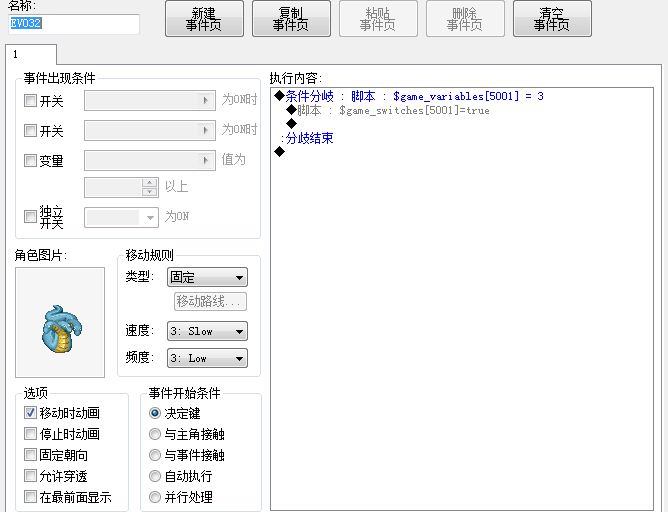Screen dimensions: 668x512
Task: Click the disabled 删除事件页 button
Action: [465, 19]
